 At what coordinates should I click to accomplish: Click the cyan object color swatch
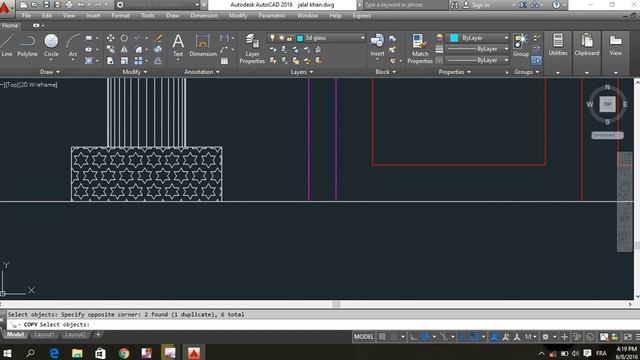click(454, 38)
